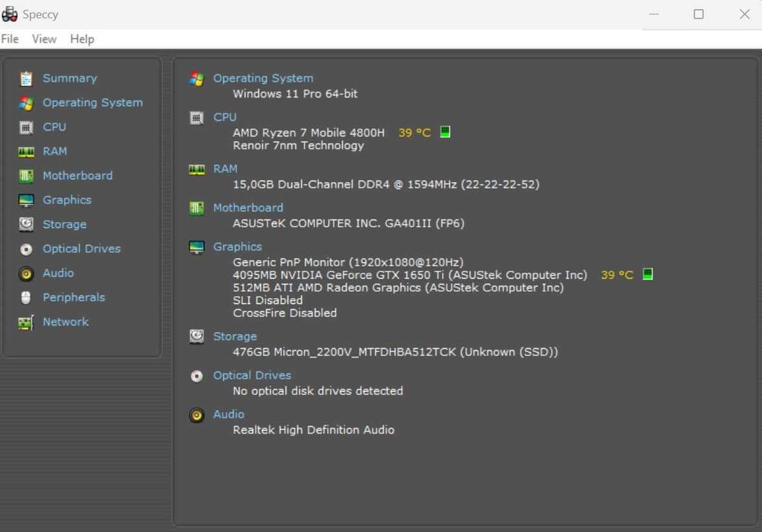Click 'AMD Ryzen 7 Mobile 4800H' text
This screenshot has height=532, width=762.
pyautogui.click(x=309, y=133)
